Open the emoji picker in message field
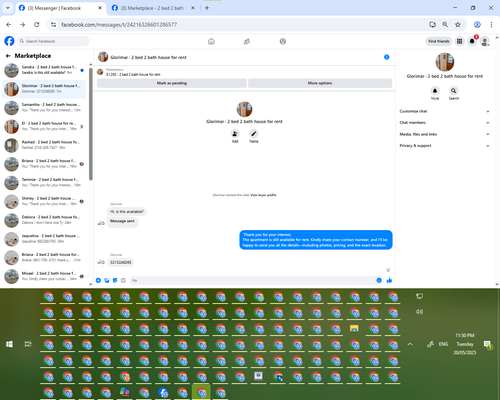Image resolution: width=500 pixels, height=400 pixels. [379, 280]
